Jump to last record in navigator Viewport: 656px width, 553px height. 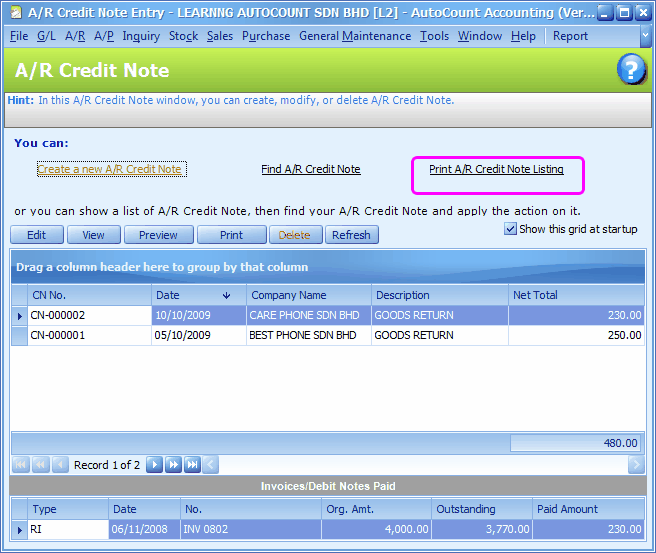coord(192,465)
